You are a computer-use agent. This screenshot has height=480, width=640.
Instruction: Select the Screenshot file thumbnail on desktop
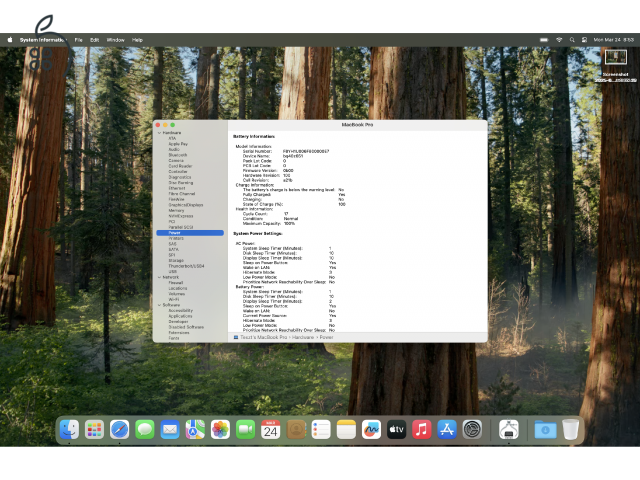pos(616,57)
